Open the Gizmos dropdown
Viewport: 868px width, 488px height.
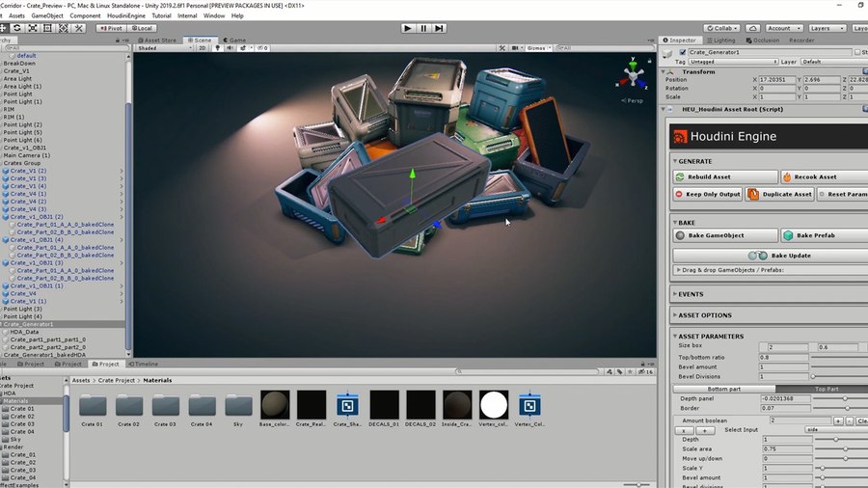click(x=538, y=48)
